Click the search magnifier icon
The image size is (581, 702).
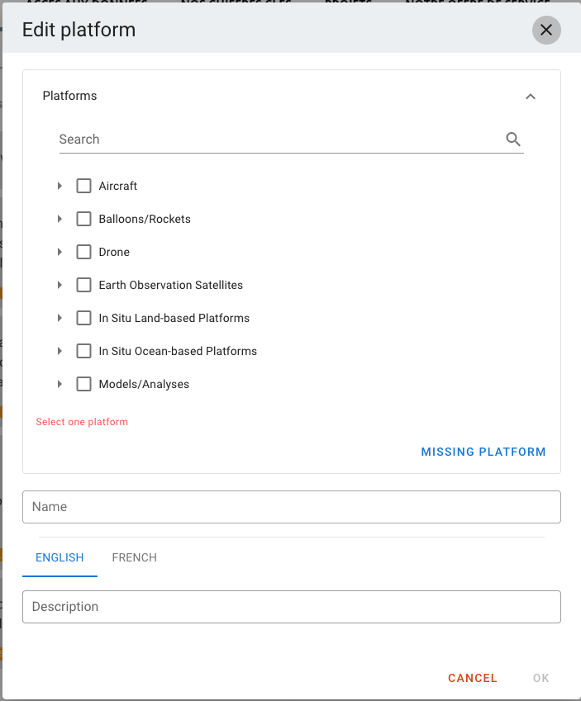513,139
